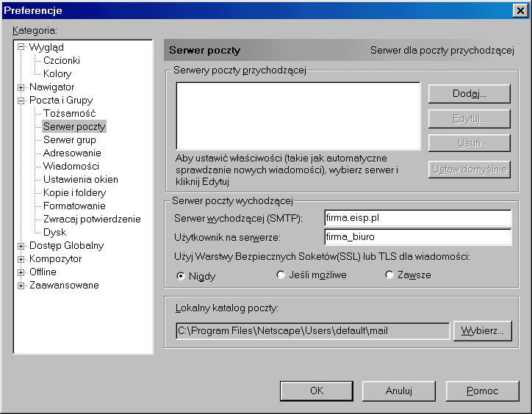Open the Tożsamość settings page
Screen dimensions: 532x414
click(x=69, y=114)
